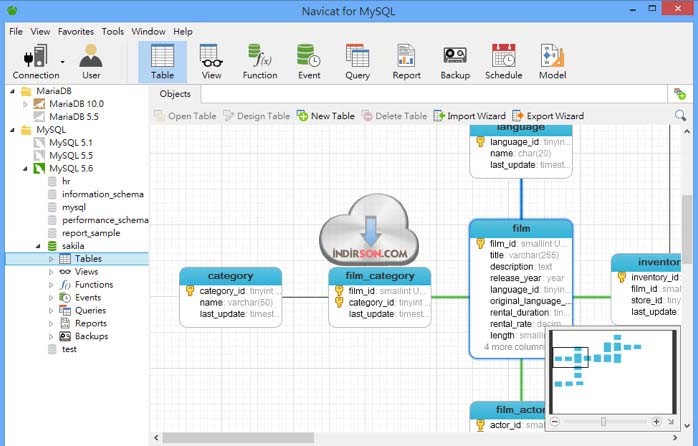Select the View toolbar icon
The image size is (698, 446).
pos(211,62)
